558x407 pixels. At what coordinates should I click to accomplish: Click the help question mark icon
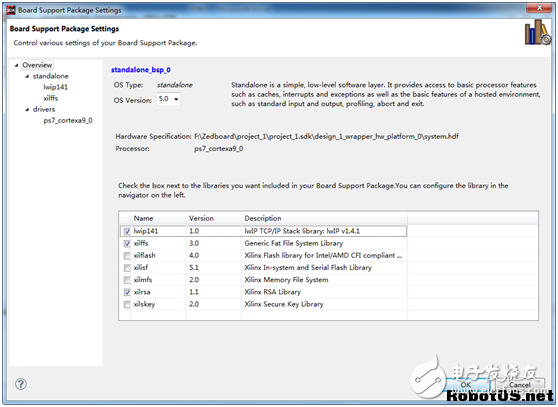[21, 384]
